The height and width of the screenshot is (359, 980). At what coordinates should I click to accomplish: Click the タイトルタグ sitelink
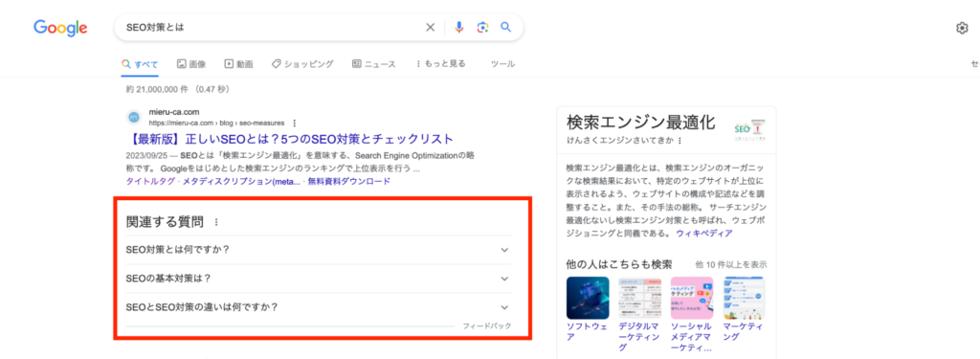150,181
